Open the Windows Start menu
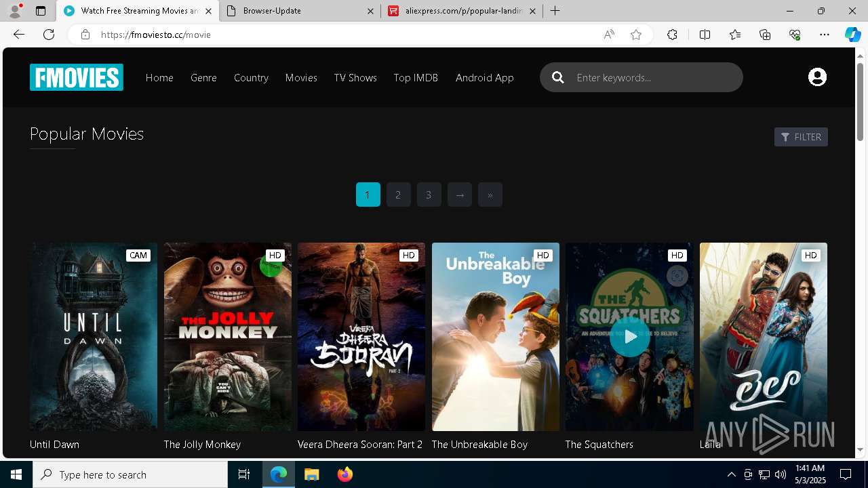 tap(16, 474)
